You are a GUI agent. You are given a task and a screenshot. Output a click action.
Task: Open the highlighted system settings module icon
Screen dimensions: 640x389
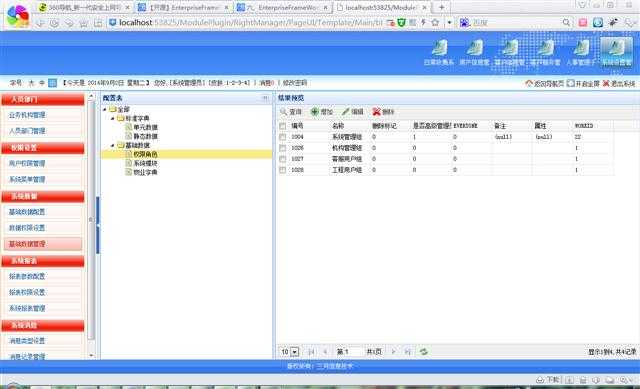coord(616,52)
